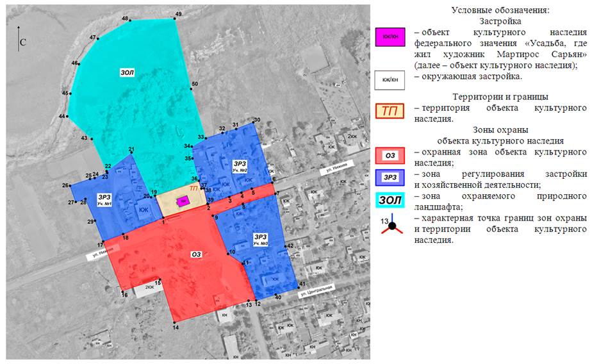The width and height of the screenshot is (592, 364).
Task: Click the red ОЗ legend swatch
Action: [390, 156]
